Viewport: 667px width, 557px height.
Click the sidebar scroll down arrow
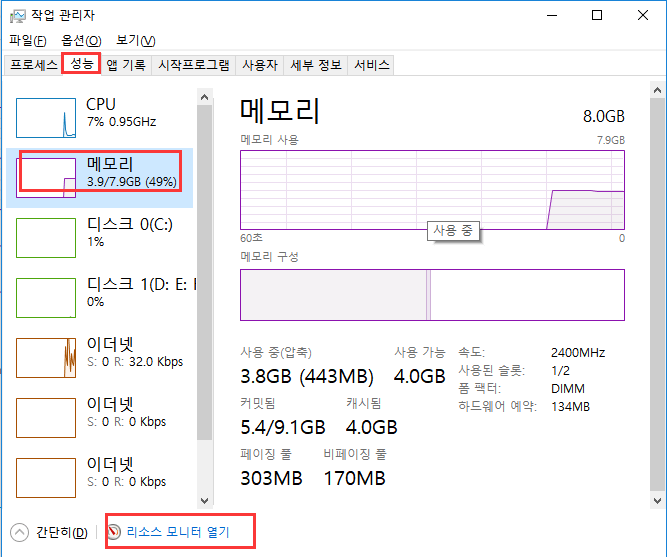[205, 500]
